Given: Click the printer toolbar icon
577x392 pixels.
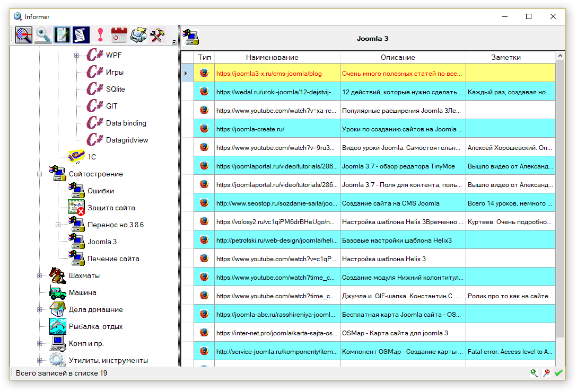Looking at the screenshot, I should (138, 35).
